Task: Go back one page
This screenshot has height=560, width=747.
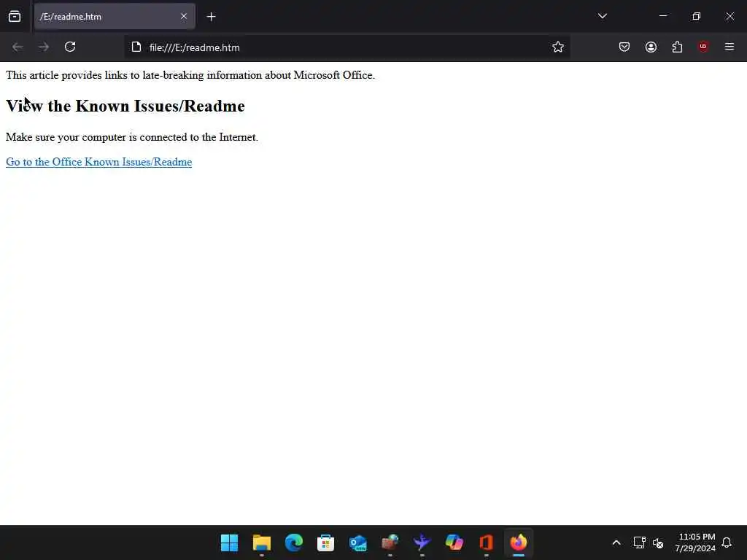Action: pyautogui.click(x=18, y=47)
